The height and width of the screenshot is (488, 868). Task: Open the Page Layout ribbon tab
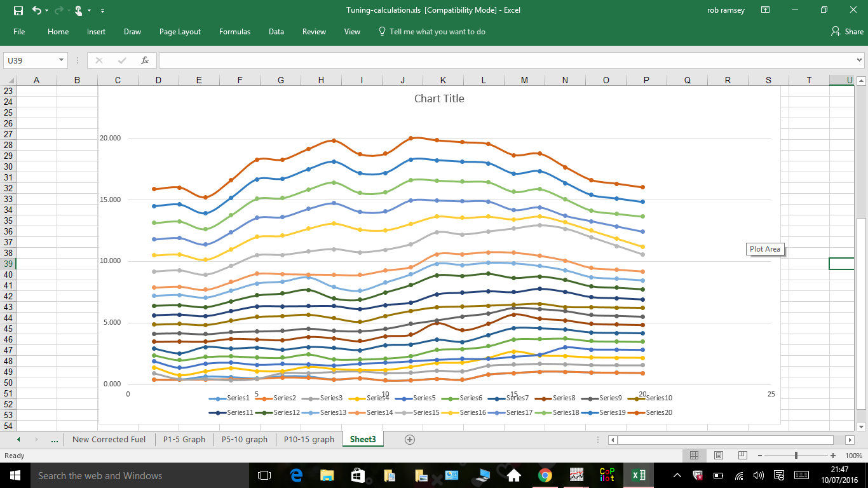[x=180, y=32]
